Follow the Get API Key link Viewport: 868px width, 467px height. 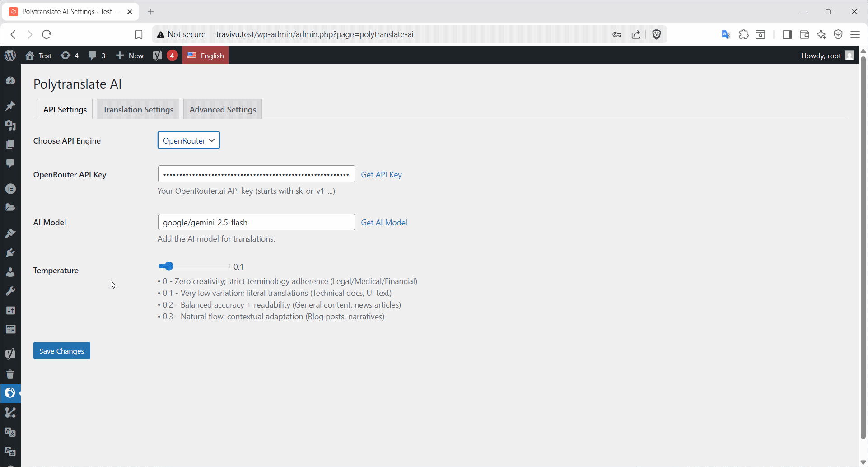381,175
